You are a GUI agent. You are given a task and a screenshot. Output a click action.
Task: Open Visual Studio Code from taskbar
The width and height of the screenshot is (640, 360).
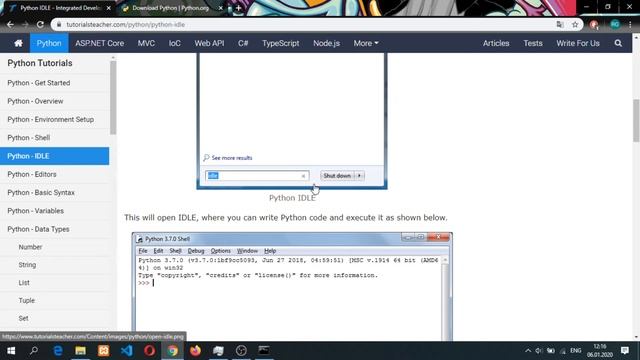pyautogui.click(x=127, y=351)
